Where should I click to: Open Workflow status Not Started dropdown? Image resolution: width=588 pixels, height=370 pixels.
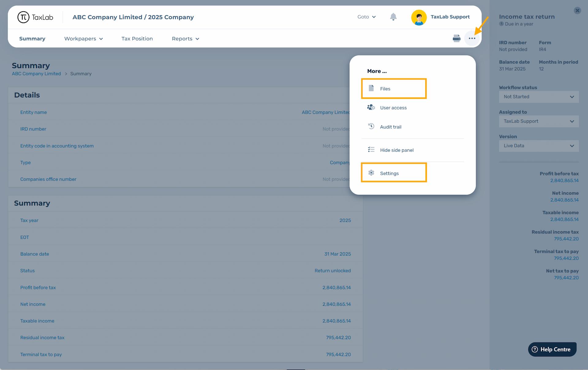[x=539, y=97]
